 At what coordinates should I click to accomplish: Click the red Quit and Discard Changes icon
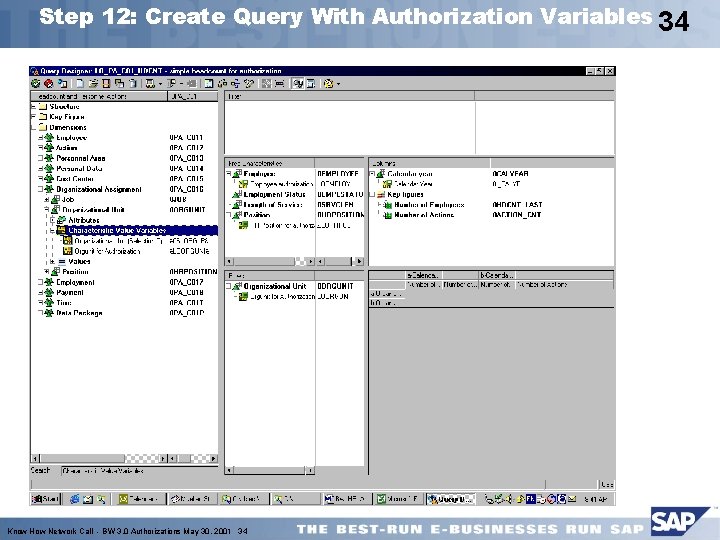pyautogui.click(x=49, y=84)
